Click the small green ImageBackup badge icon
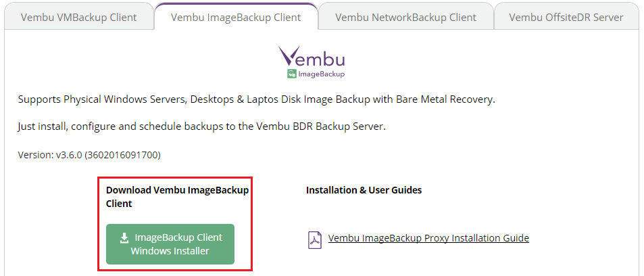644x276 pixels. (291, 74)
